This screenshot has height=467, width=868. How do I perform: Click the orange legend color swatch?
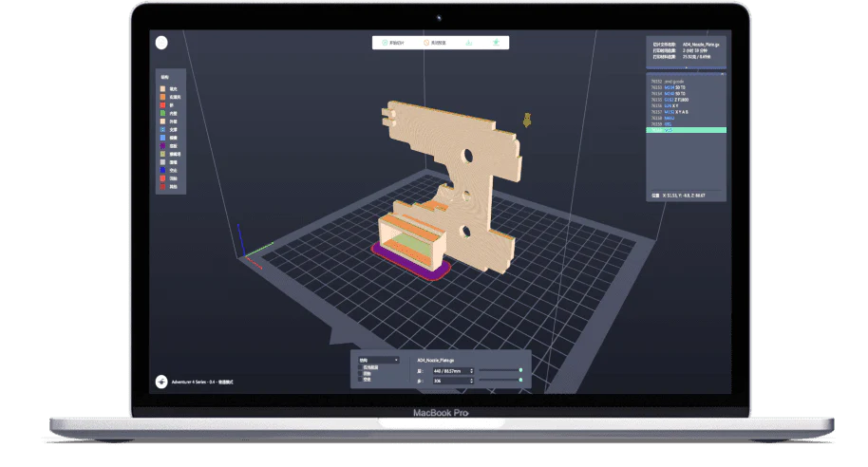point(162,97)
